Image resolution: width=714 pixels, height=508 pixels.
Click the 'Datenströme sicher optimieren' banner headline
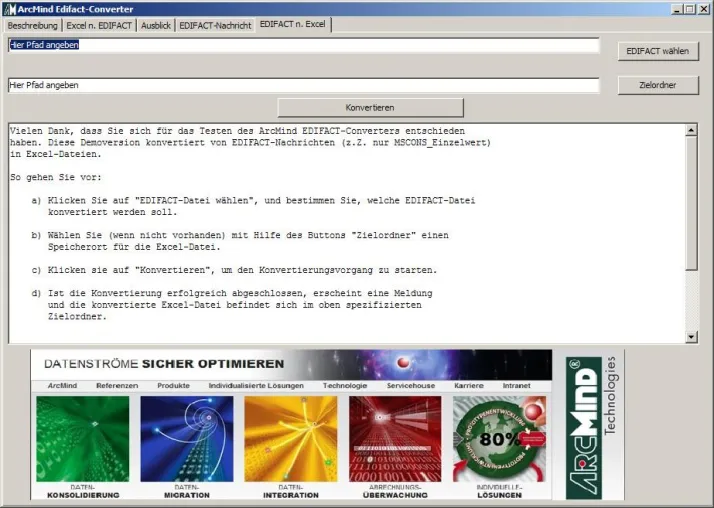click(x=164, y=364)
